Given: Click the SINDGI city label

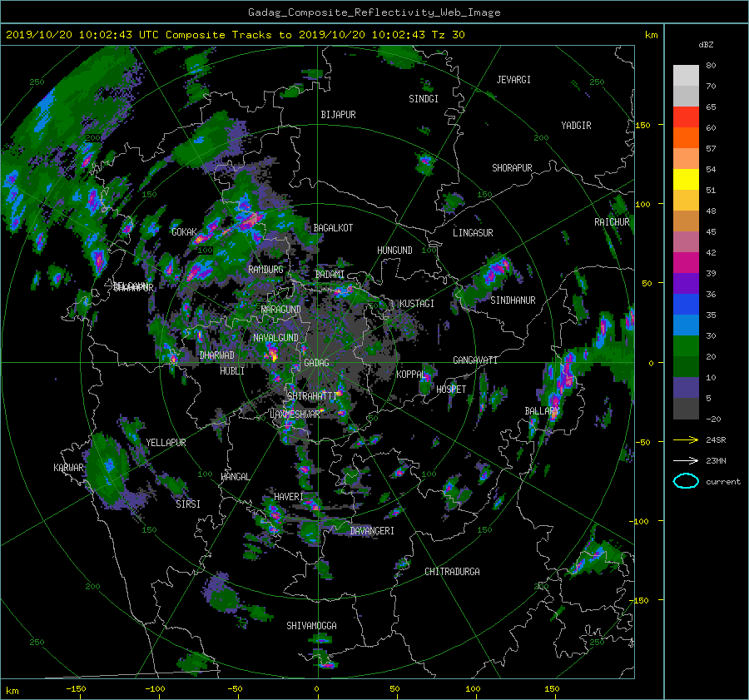Looking at the screenshot, I should (424, 99).
